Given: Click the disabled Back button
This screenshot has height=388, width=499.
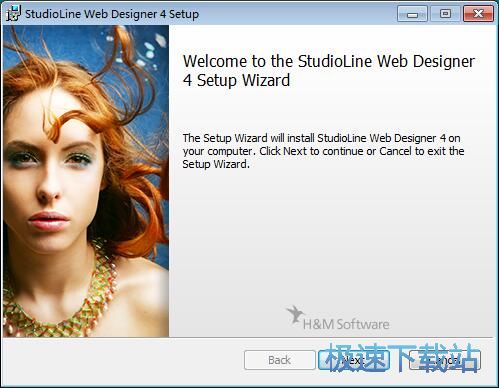Looking at the screenshot, I should 280,360.
